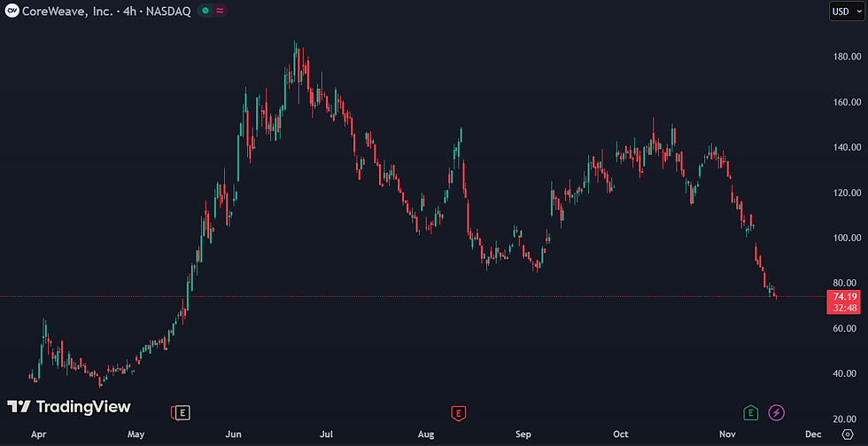Click the pink delayed-data wave icon
This screenshot has height=446, width=868.
[x=220, y=11]
